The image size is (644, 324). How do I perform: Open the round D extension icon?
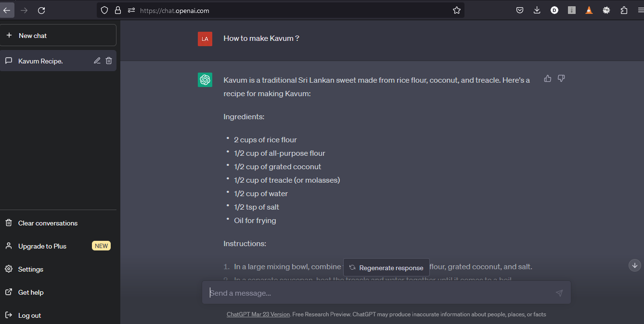[554, 10]
